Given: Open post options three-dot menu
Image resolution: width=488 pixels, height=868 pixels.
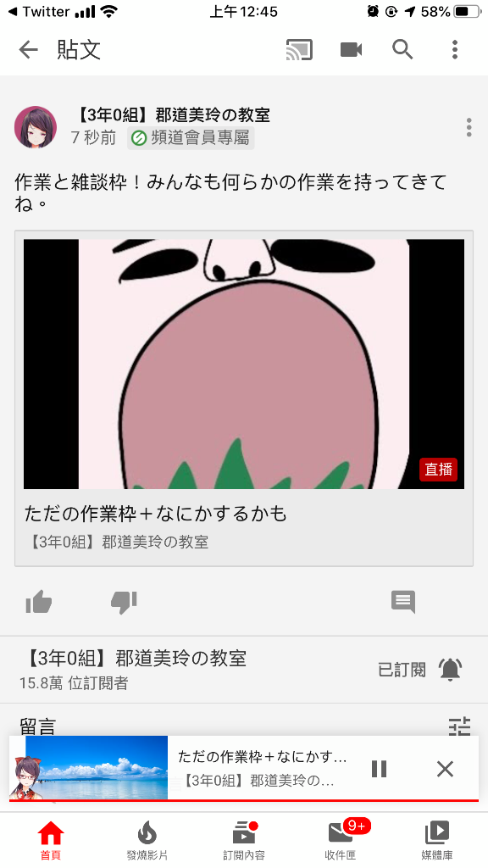Looking at the screenshot, I should [469, 127].
